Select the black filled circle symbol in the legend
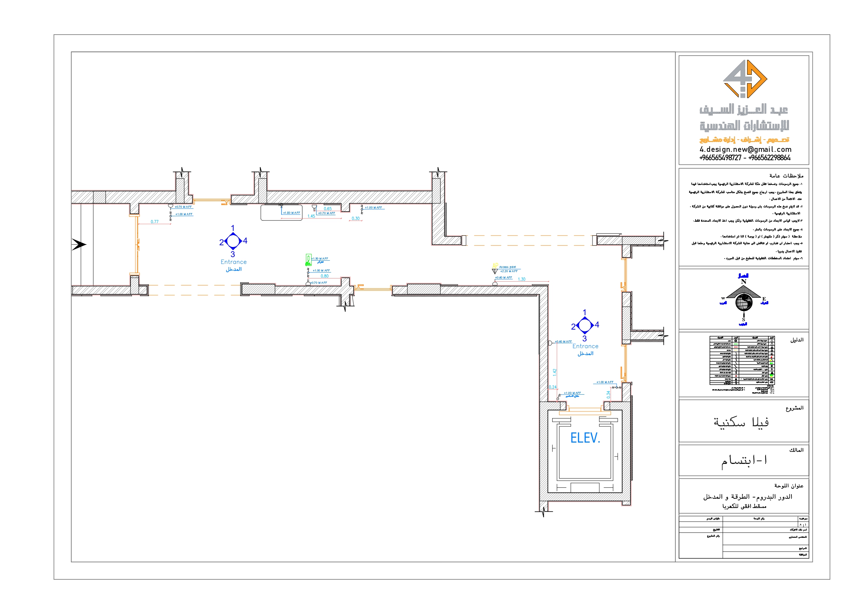Viewport: 868px width, 614px height. [736, 380]
